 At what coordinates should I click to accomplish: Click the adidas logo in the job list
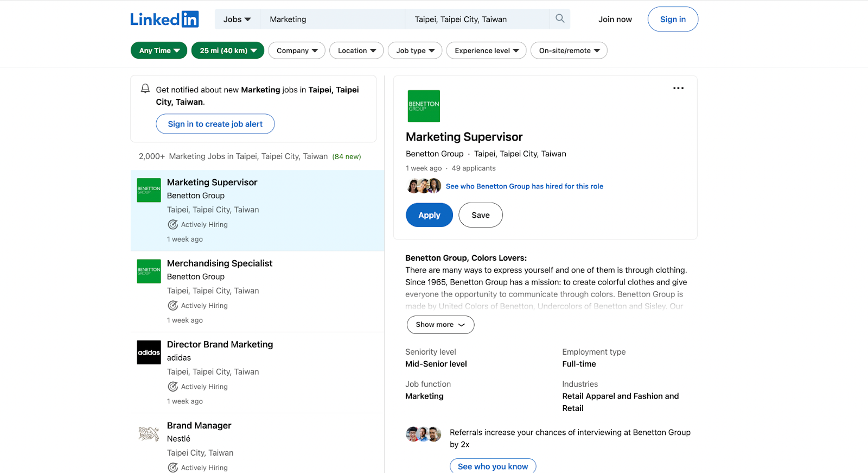point(149,352)
